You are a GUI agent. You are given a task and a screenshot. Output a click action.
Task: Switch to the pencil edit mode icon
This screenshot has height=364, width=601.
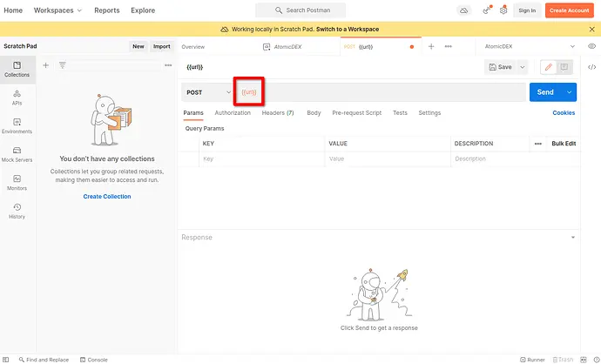tap(548, 66)
